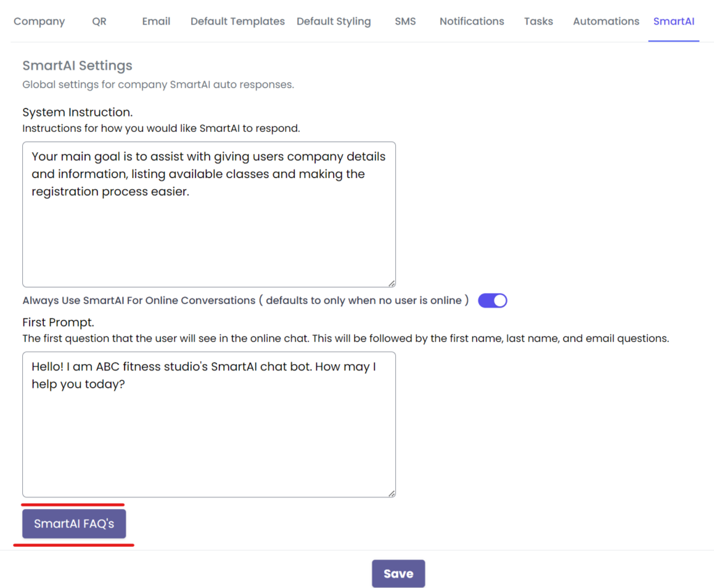
Task: Open the Default Templates tab
Action: (237, 21)
